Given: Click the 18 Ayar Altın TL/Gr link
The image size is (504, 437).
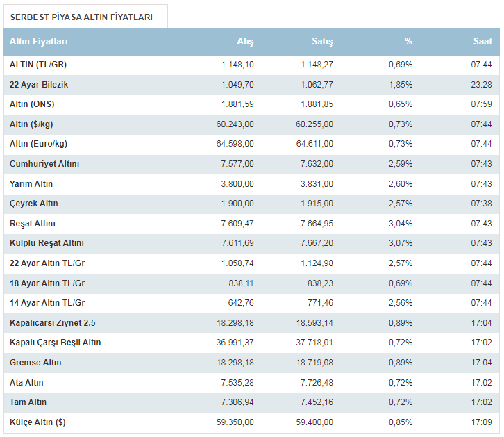Looking at the screenshot, I should pyautogui.click(x=47, y=283).
